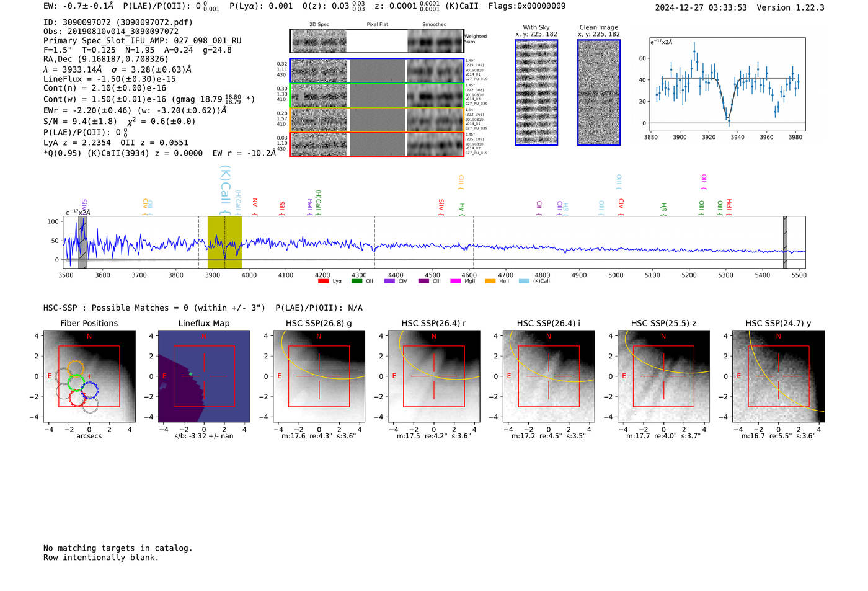Click the 'Flags:0x00000009' header text
Image resolution: width=868 pixels, height=591 pixels.
pyautogui.click(x=527, y=6)
